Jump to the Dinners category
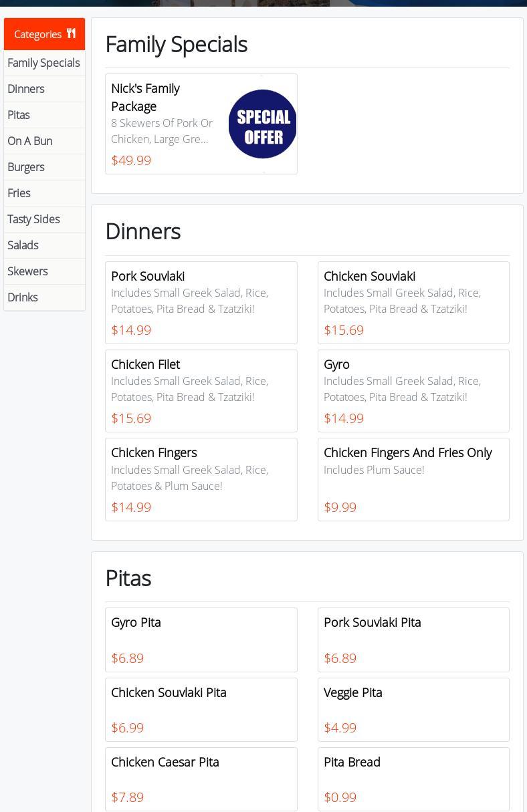Screen dimensions: 527x812 click(26, 89)
